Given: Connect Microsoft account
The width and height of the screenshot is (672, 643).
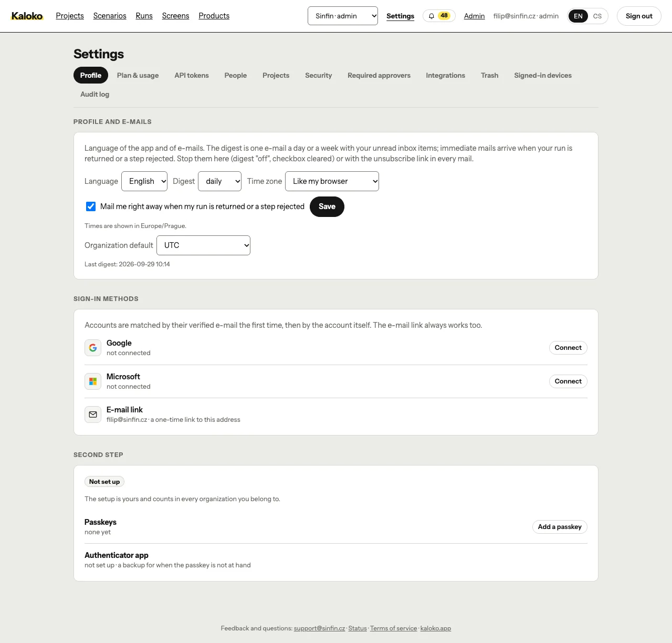Looking at the screenshot, I should tap(568, 381).
